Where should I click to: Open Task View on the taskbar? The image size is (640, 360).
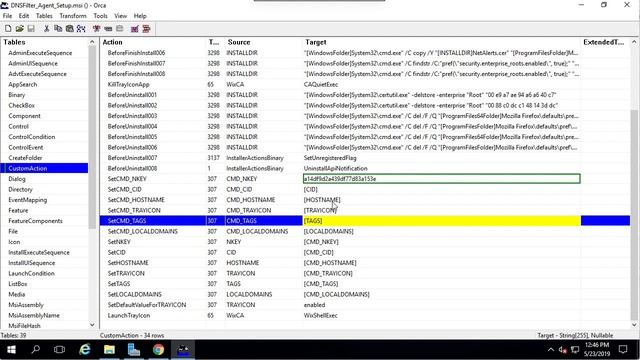60,350
